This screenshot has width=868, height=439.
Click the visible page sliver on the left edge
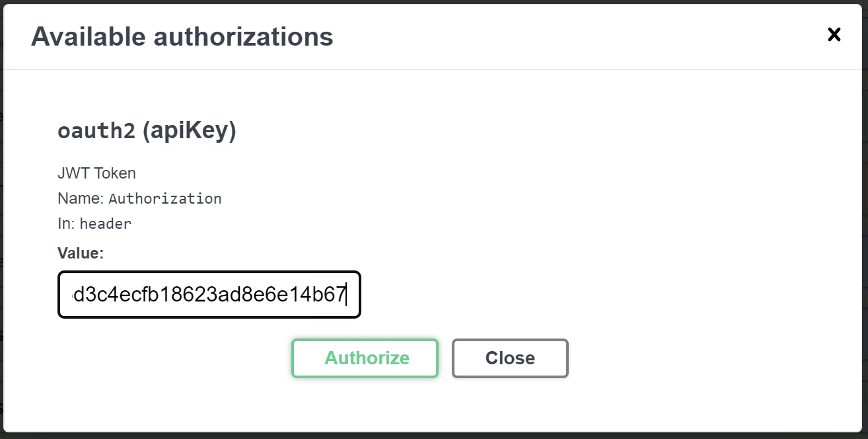2,218
